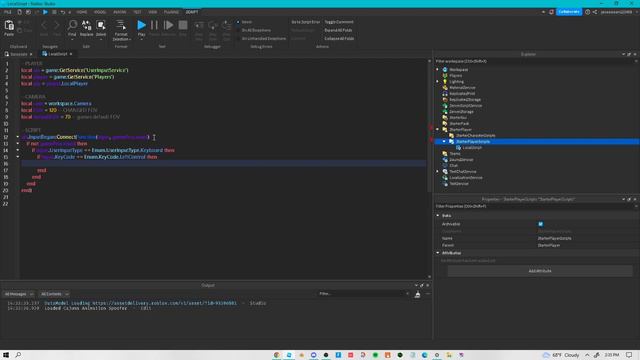The height and width of the screenshot is (360, 640).
Task: Switch to the MODEL ribbon tab
Action: point(100,12)
